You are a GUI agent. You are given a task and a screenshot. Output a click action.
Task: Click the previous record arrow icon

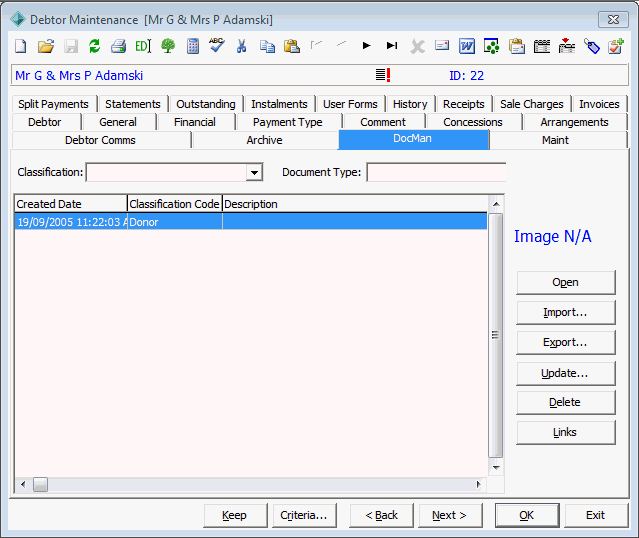[342, 44]
